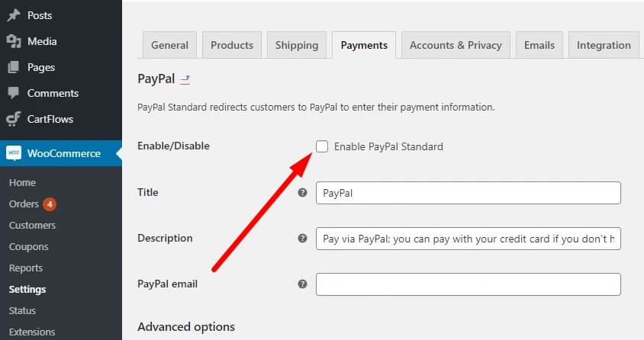Click the Title text field
The width and height of the screenshot is (644, 340).
click(469, 193)
